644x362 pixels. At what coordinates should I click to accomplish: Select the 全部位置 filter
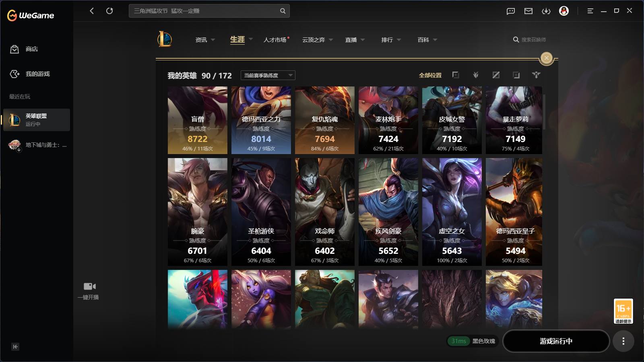[430, 75]
